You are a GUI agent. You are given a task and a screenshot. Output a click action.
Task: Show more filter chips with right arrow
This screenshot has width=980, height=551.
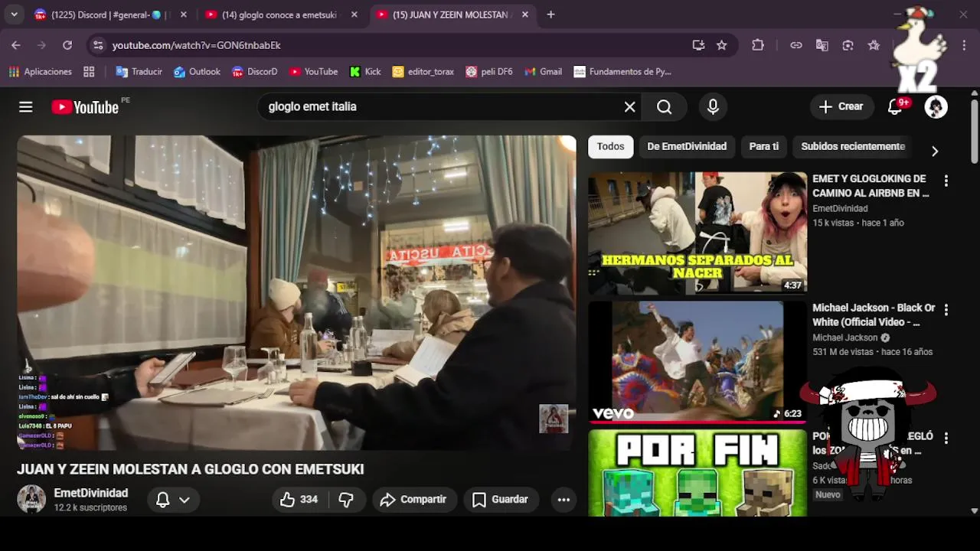935,151
